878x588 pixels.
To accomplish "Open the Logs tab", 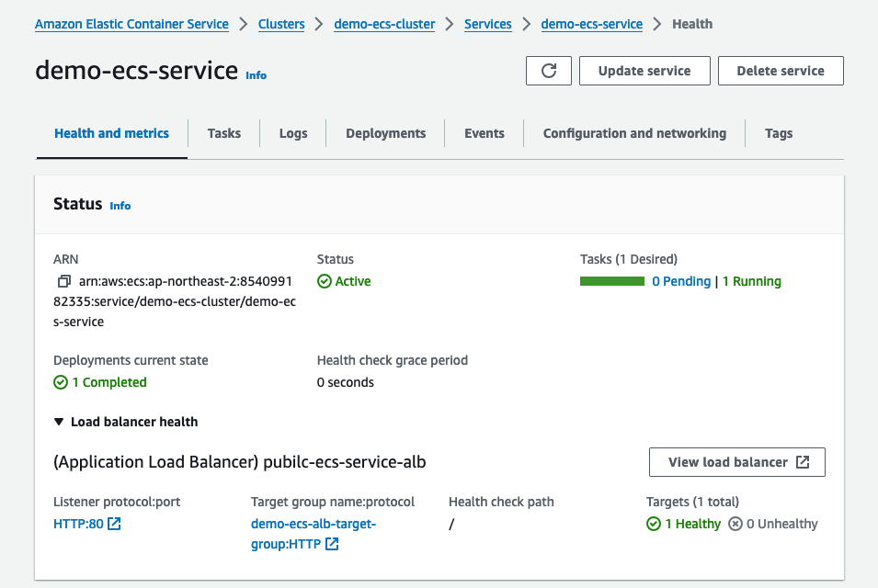I will tap(293, 133).
